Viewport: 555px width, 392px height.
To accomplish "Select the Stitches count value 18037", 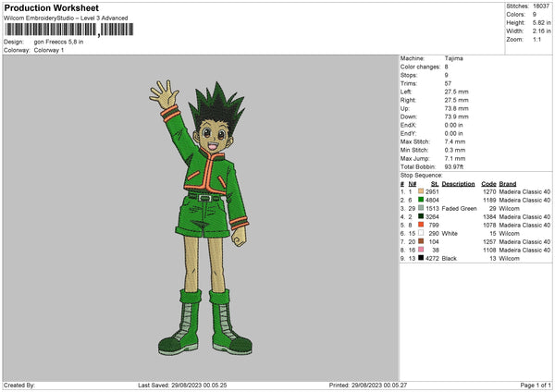I will [x=540, y=5].
